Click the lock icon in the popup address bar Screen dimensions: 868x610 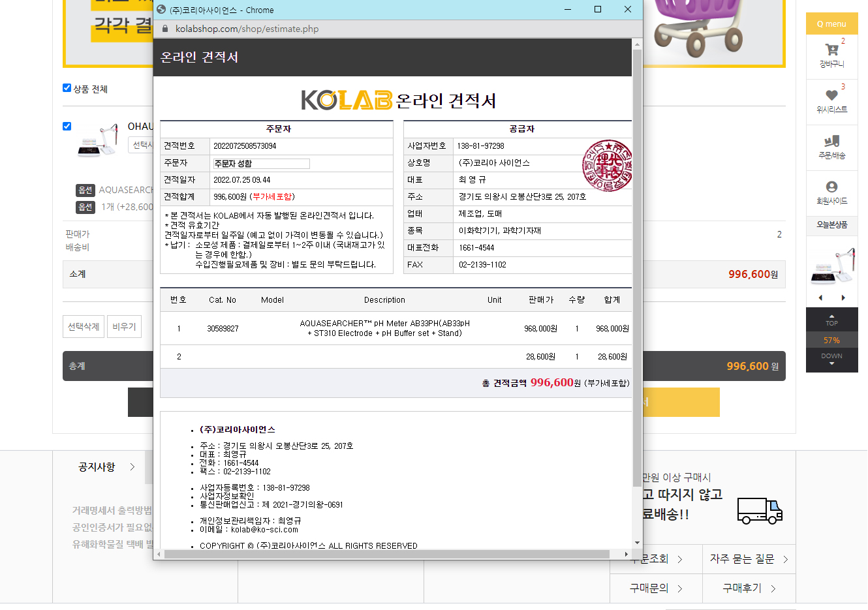coord(164,29)
